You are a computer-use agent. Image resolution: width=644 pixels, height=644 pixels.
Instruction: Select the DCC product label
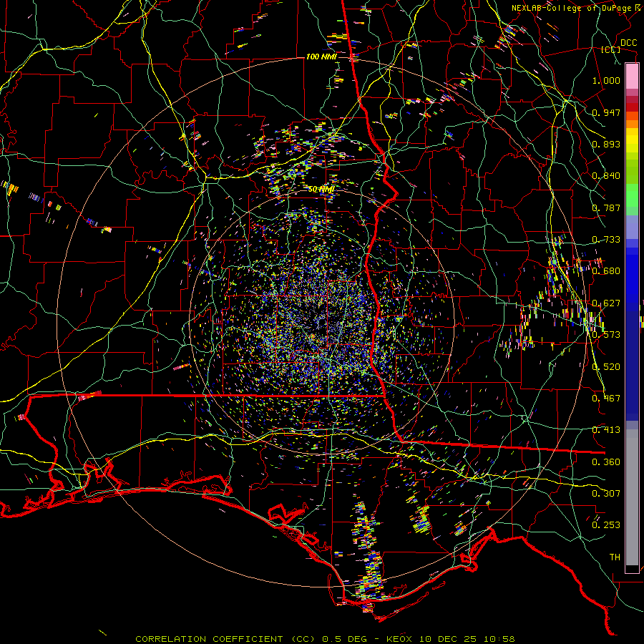click(x=628, y=43)
